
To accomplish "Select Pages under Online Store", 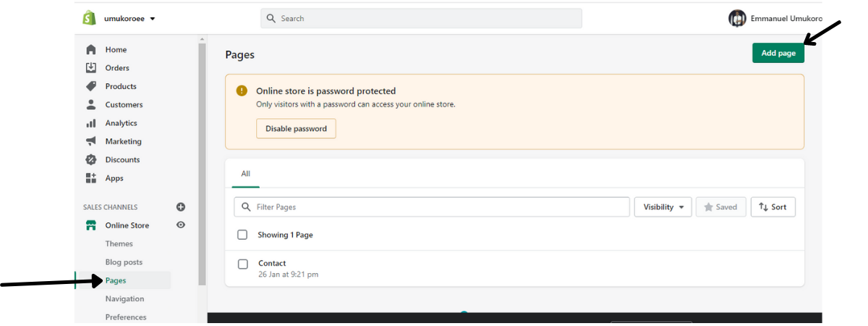I will [x=116, y=280].
